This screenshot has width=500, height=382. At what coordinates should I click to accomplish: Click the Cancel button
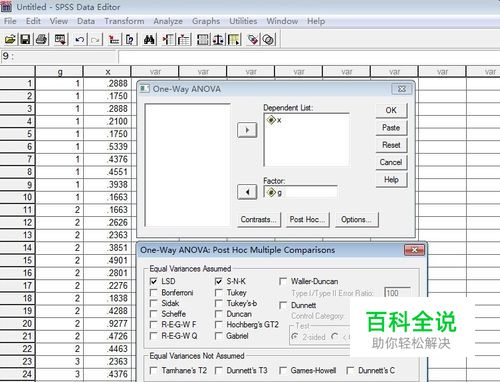pyautogui.click(x=391, y=162)
